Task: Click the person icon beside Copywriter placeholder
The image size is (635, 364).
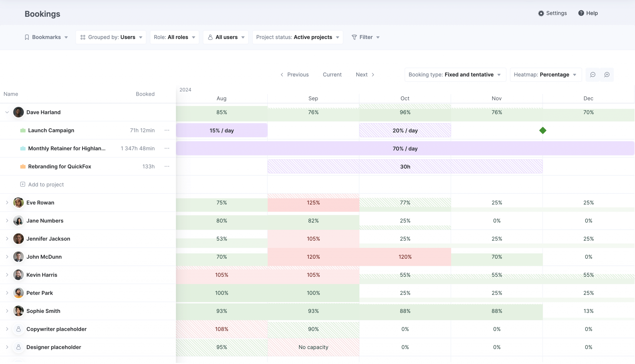Action: 18,329
